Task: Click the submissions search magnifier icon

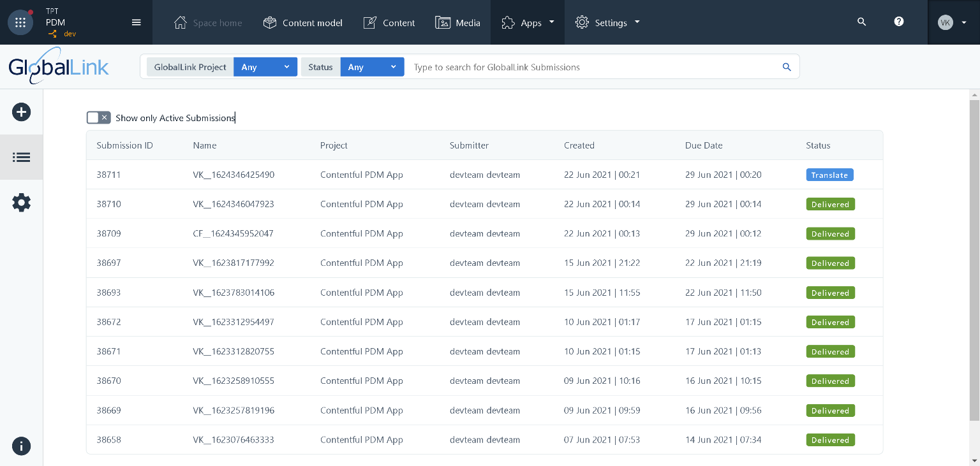Action: point(787,67)
